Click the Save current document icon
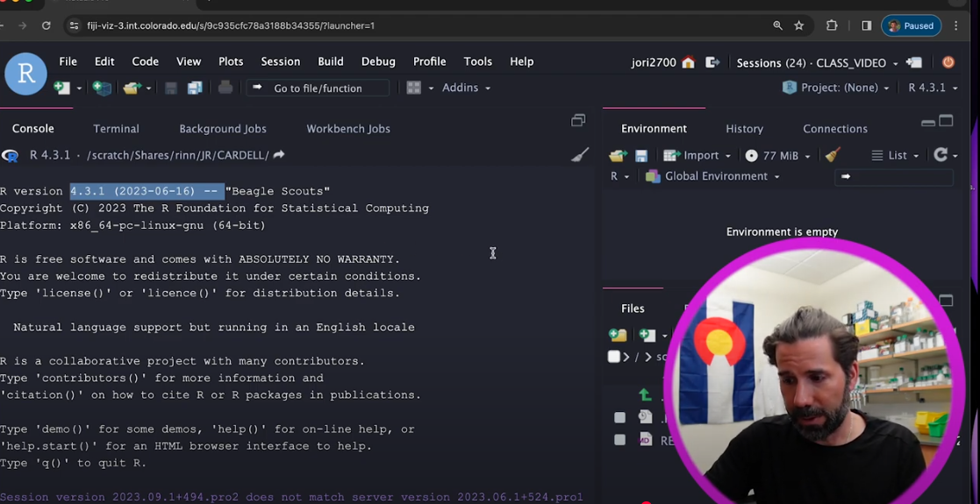Image resolution: width=980 pixels, height=504 pixels. tap(170, 88)
